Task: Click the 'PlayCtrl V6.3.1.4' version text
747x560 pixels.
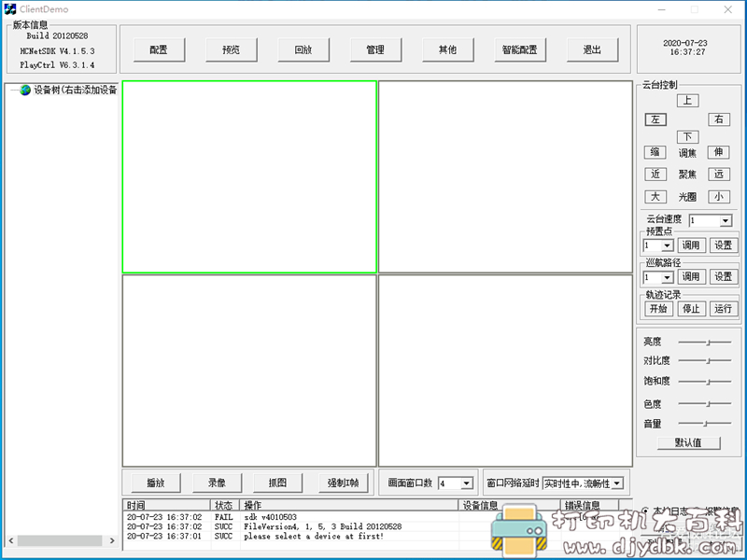Action: pyautogui.click(x=57, y=64)
